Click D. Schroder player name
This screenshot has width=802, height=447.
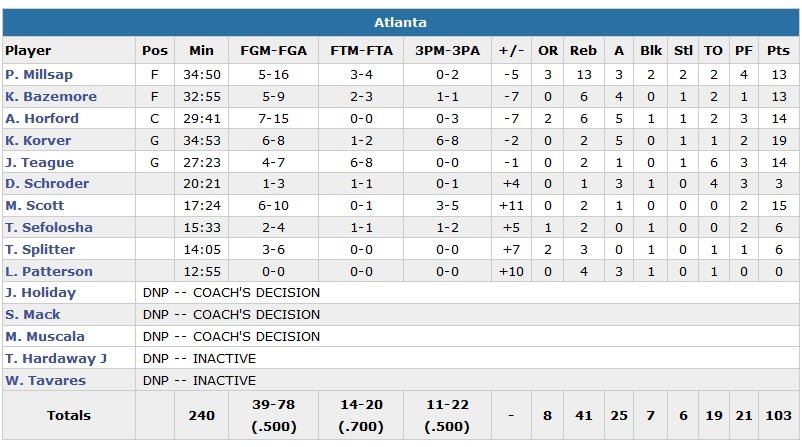[47, 184]
